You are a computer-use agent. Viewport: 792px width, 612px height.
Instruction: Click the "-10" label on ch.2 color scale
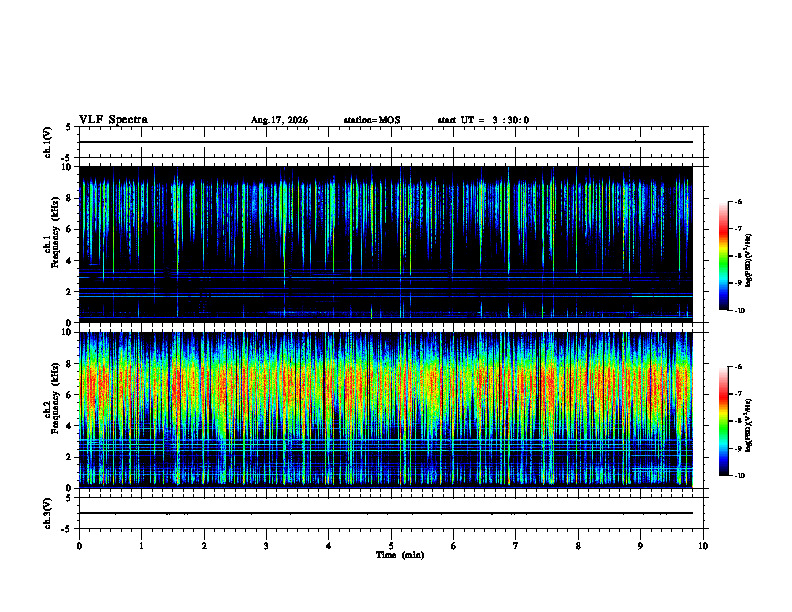[x=740, y=476]
